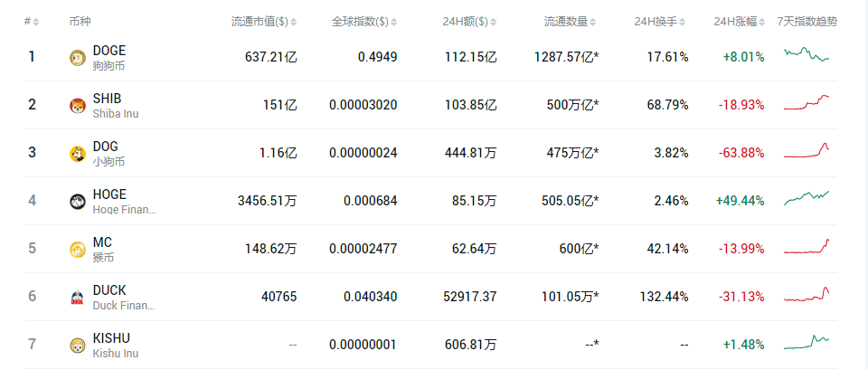Click DOG index price 0.00000024

click(x=363, y=153)
